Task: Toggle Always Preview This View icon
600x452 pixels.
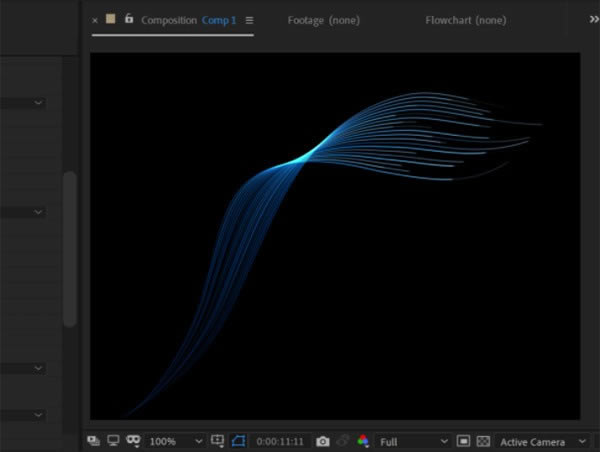Action: [93, 441]
